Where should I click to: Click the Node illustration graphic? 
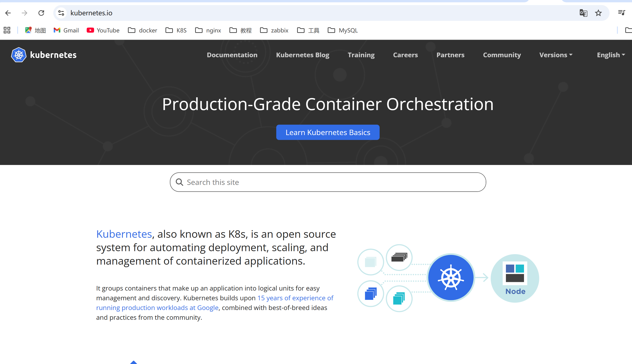pos(515,278)
